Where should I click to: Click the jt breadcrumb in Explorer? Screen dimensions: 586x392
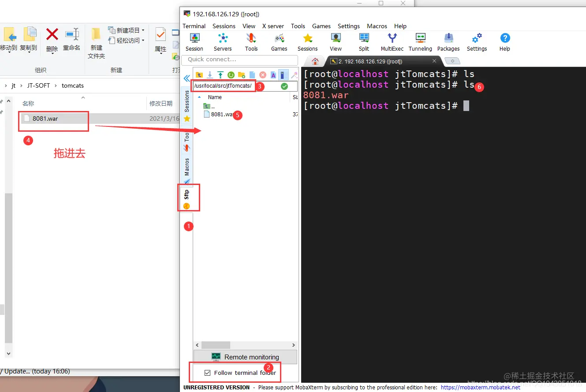pos(13,85)
